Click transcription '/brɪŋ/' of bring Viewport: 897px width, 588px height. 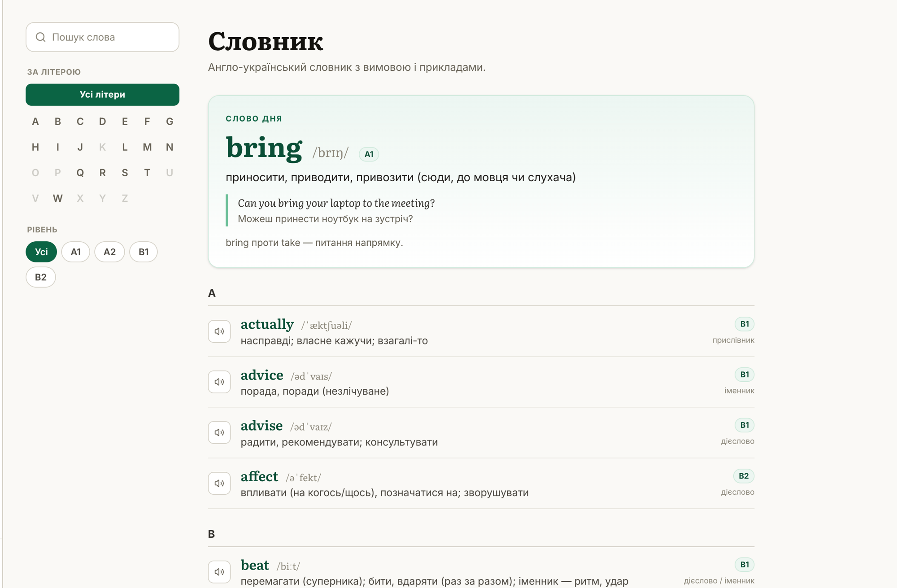[331, 153]
